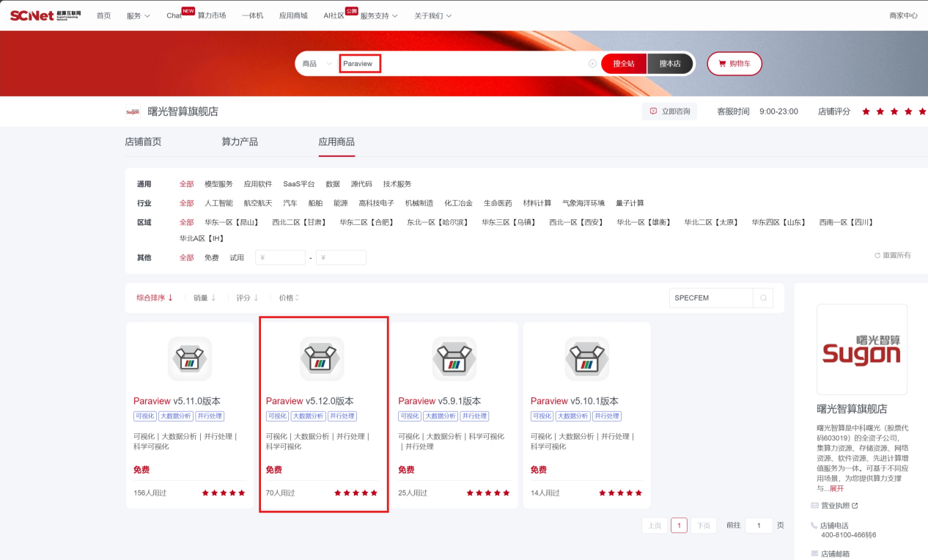Open the shopping cart (购物车)

point(734,64)
